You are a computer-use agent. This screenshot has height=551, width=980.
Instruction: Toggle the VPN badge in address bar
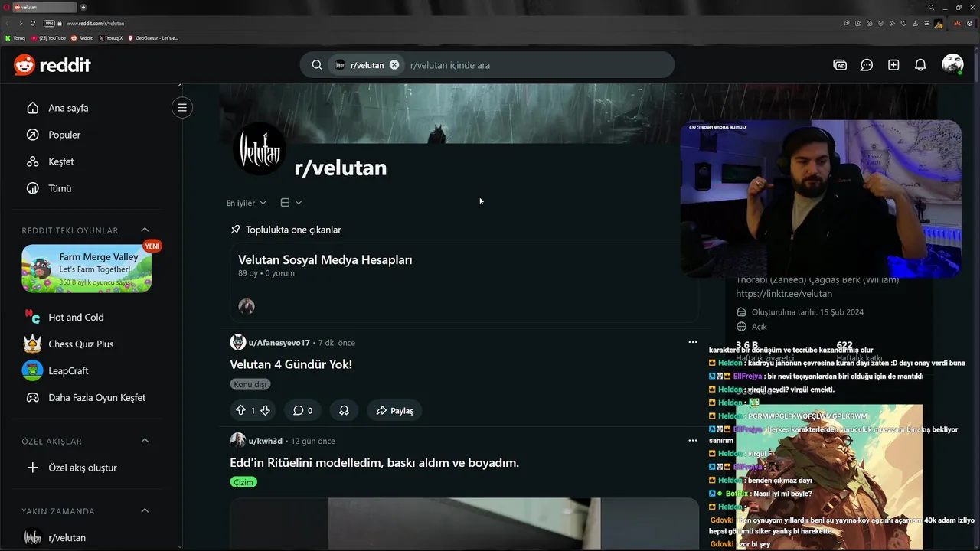click(49, 23)
